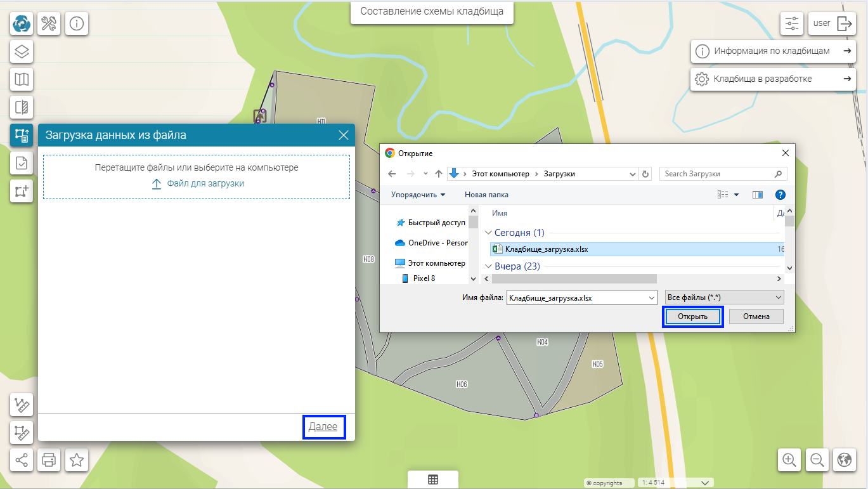
Task: Click the globe full extent icon
Action: (x=844, y=460)
